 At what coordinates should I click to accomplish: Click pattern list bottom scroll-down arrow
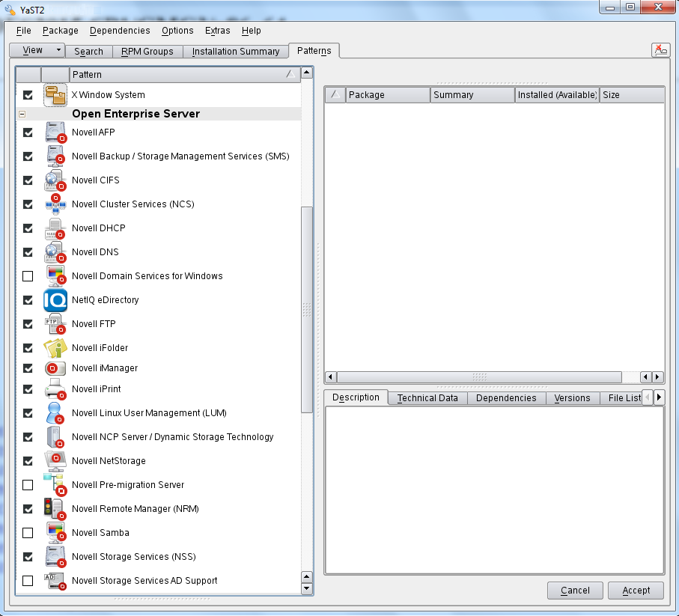307,588
